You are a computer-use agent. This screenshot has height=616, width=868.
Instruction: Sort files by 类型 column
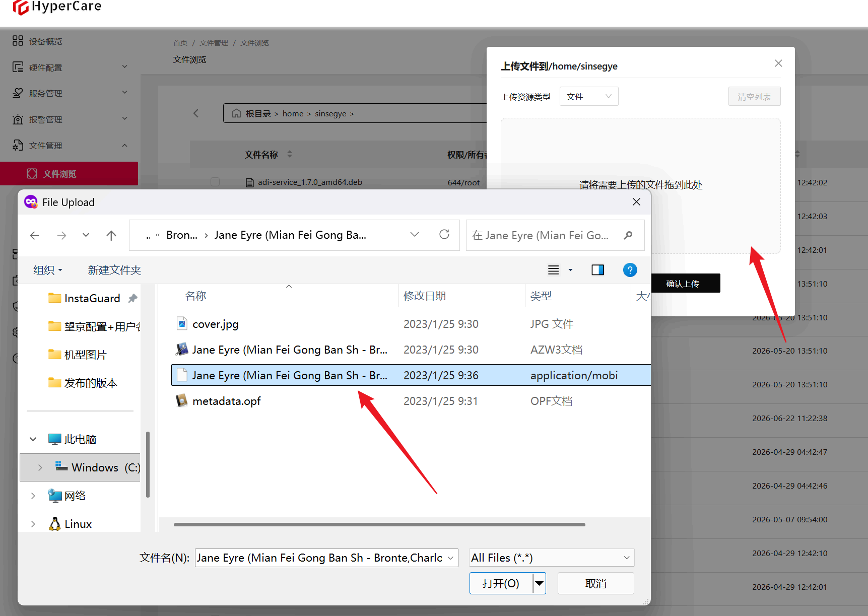(x=541, y=296)
